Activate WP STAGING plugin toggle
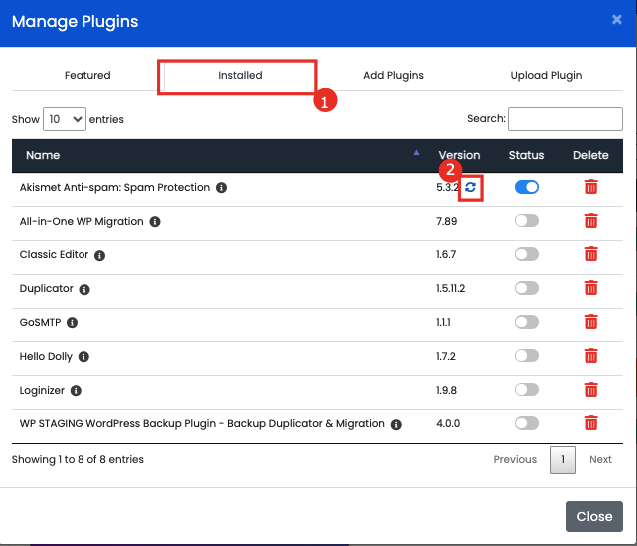 point(526,423)
